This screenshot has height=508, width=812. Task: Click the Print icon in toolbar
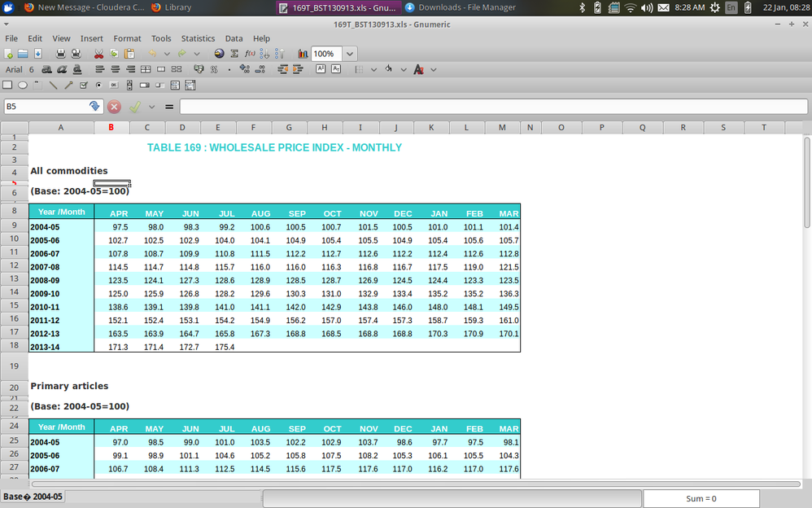click(x=60, y=54)
